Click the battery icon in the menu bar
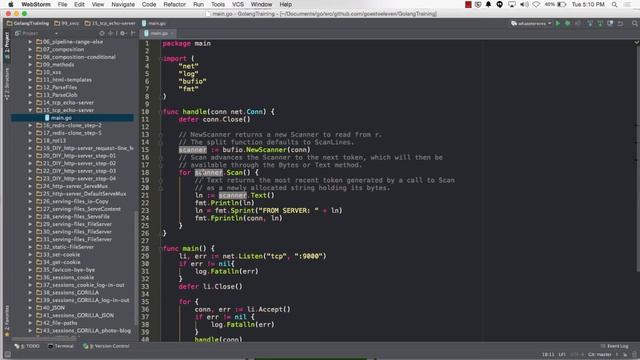Image resolution: width=640 pixels, height=360 pixels. (562, 4)
